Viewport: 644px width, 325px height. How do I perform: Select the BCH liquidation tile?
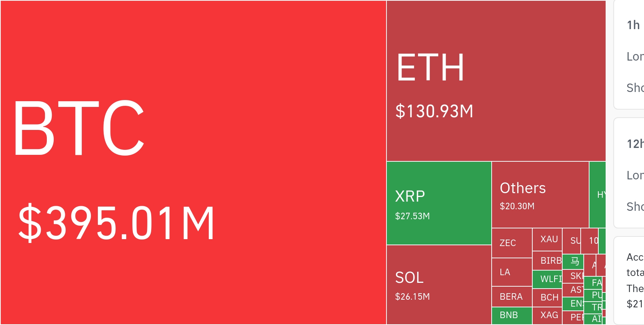coord(547,297)
